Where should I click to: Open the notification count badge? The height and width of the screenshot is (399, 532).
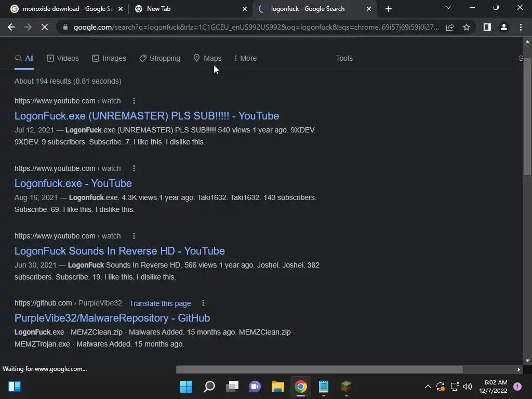517,387
